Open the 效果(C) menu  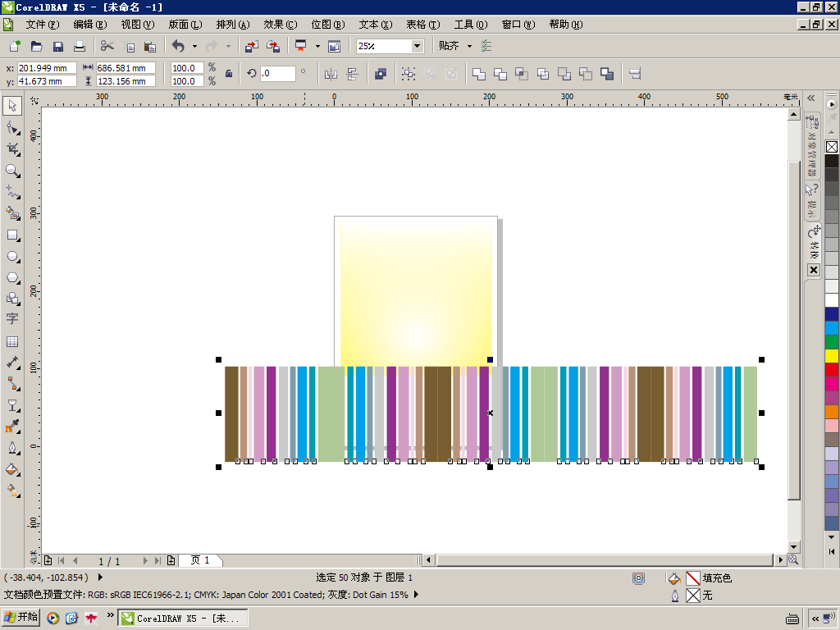281,25
